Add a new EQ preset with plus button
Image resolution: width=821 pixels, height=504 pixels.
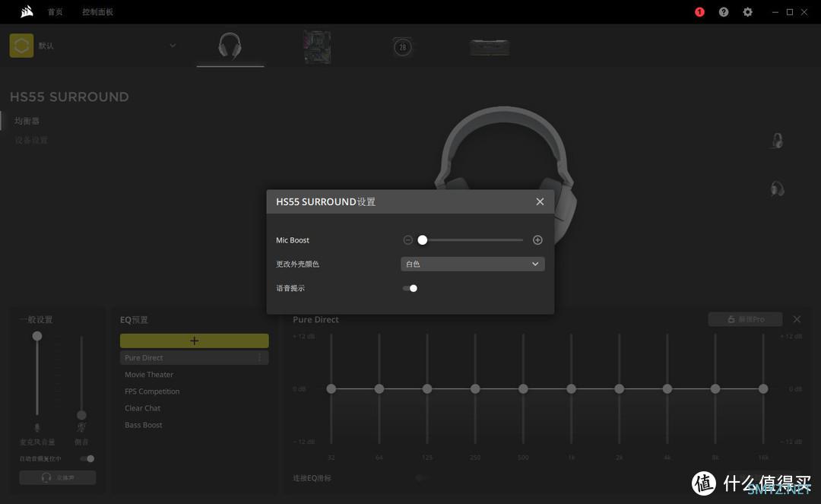coord(195,341)
